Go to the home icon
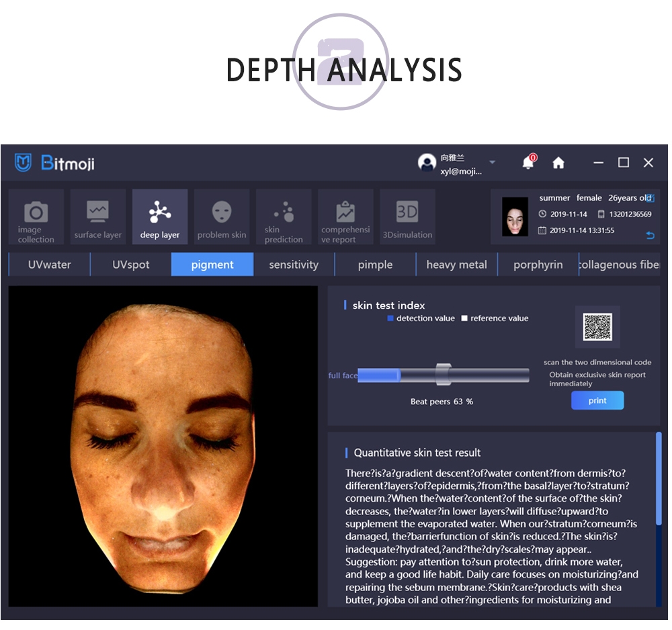The image size is (672, 630). point(558,163)
